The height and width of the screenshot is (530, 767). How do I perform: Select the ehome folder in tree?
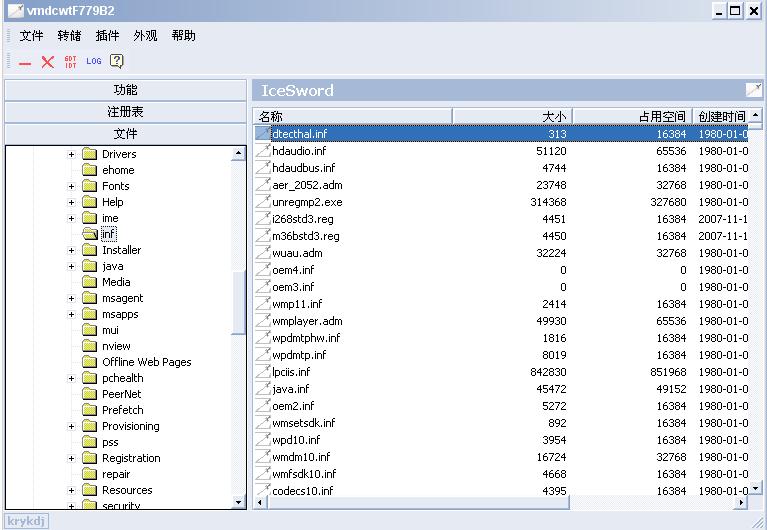click(x=118, y=170)
